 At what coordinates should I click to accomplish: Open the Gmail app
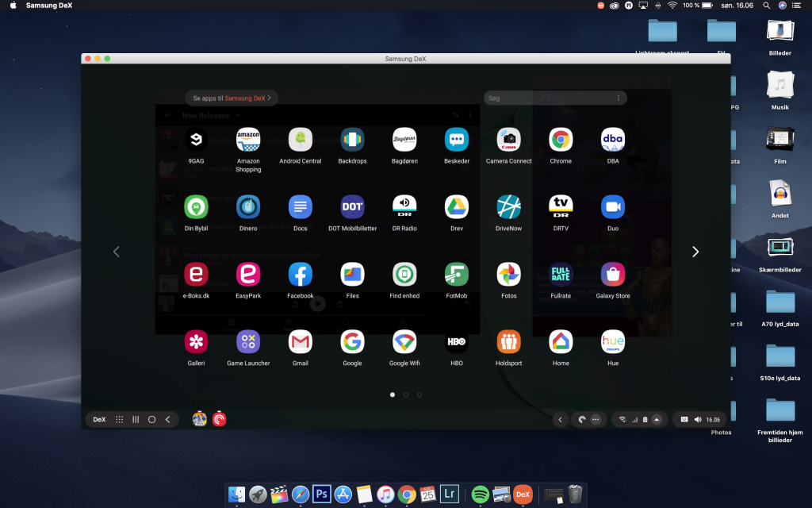pos(301,341)
